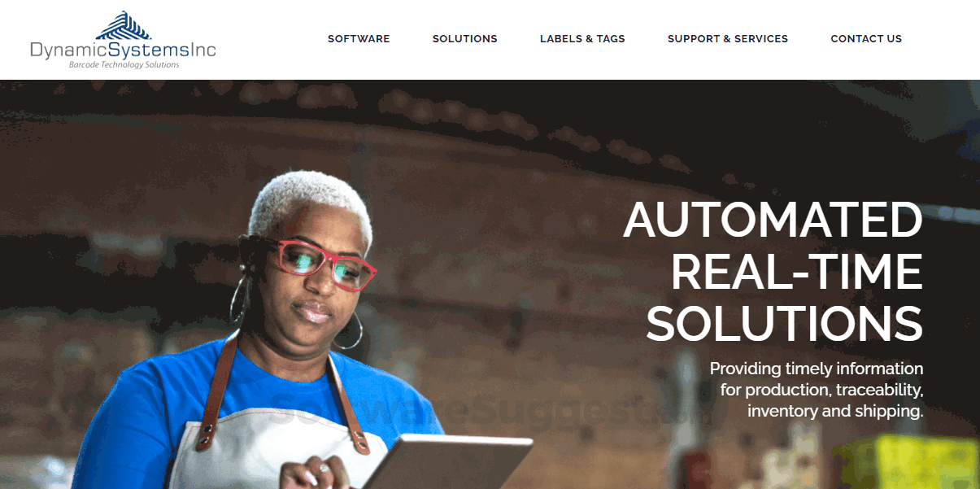Open the SOLUTIONS navigation menu

tap(465, 38)
